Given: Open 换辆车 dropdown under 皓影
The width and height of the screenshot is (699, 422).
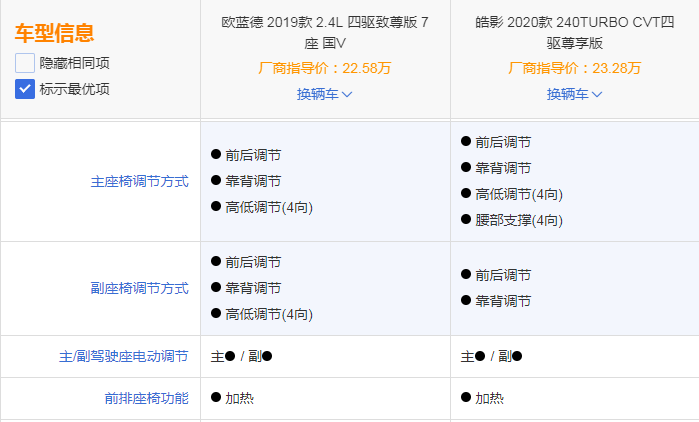Looking at the screenshot, I should click(575, 94).
